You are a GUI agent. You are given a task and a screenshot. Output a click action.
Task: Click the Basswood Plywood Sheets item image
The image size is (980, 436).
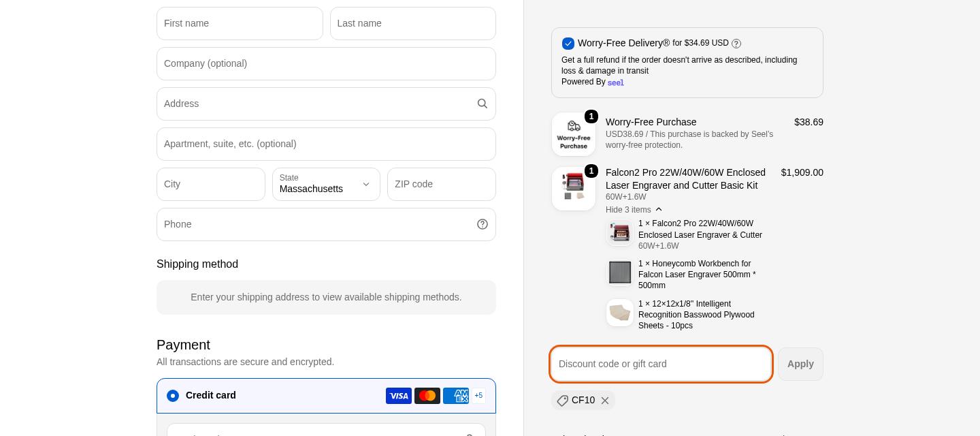620,313
